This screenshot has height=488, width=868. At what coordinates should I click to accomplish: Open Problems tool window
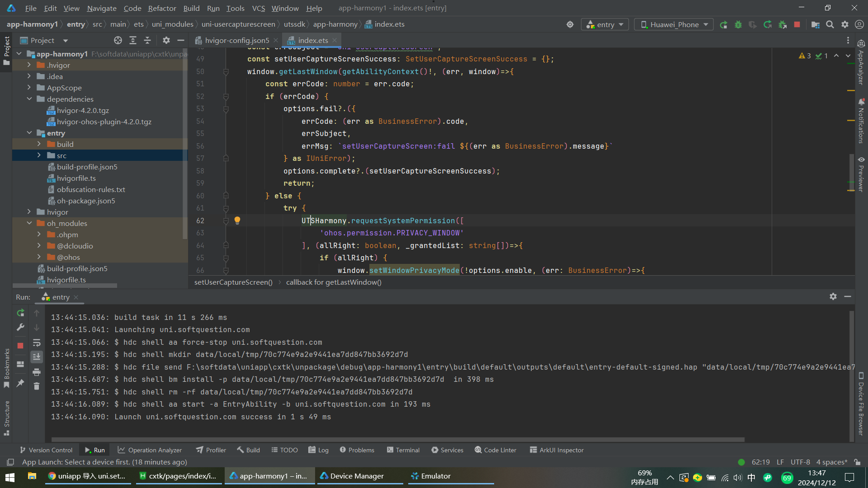pos(357,450)
